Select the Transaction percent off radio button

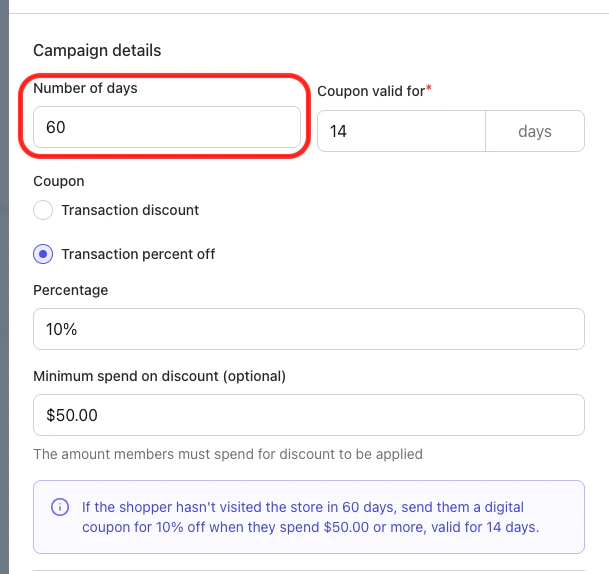click(x=43, y=254)
